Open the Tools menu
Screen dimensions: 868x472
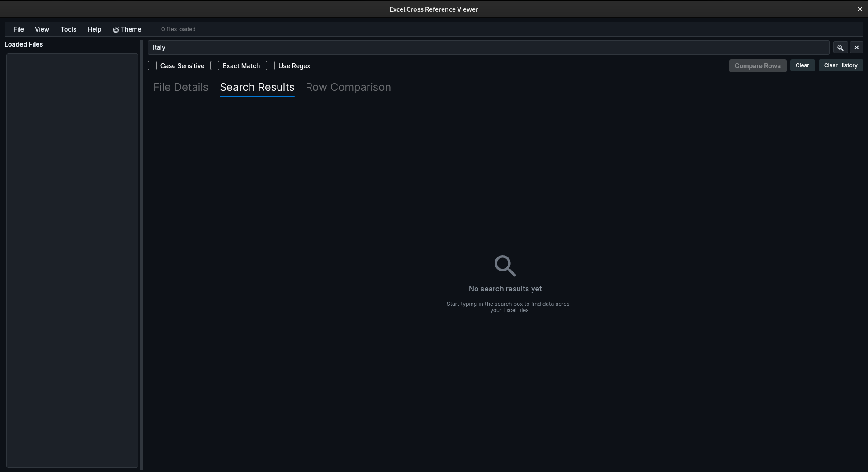pyautogui.click(x=69, y=29)
